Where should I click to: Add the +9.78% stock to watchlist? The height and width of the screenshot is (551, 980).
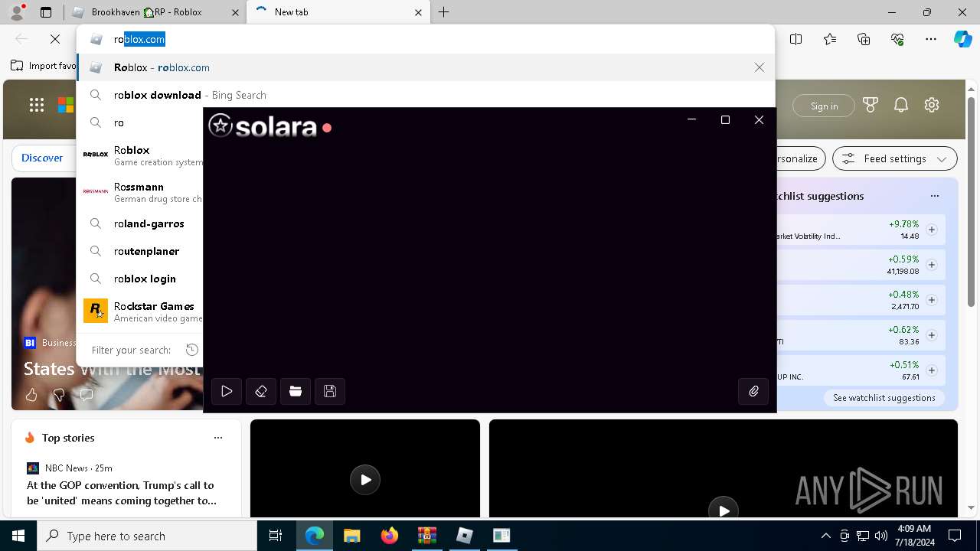(x=931, y=230)
